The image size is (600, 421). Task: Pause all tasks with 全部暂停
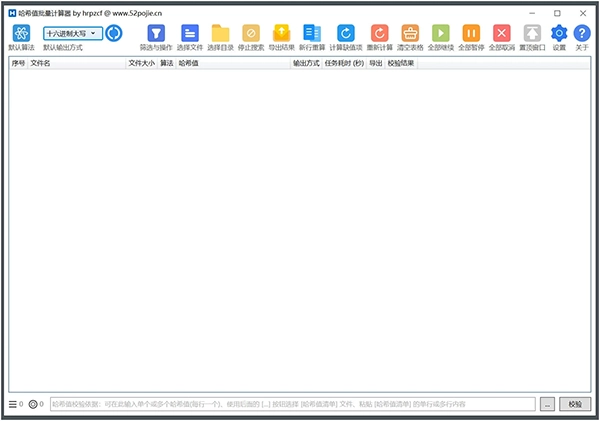point(471,34)
